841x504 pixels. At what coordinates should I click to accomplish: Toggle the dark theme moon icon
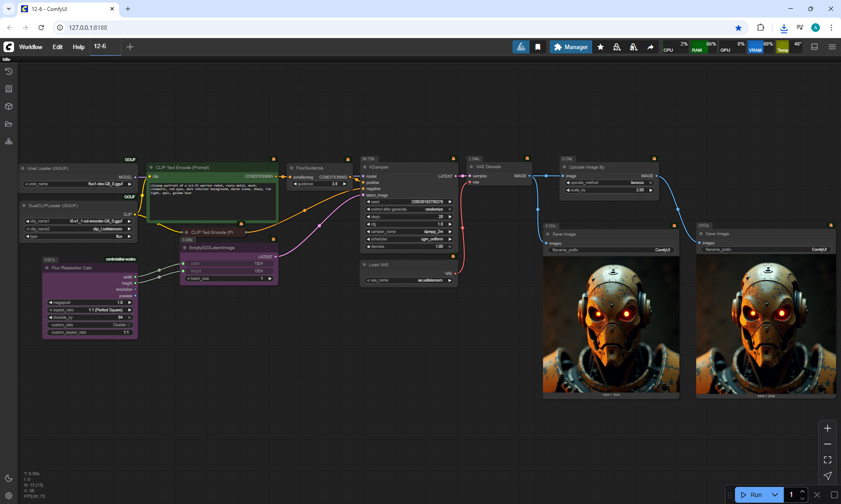tap(9, 478)
